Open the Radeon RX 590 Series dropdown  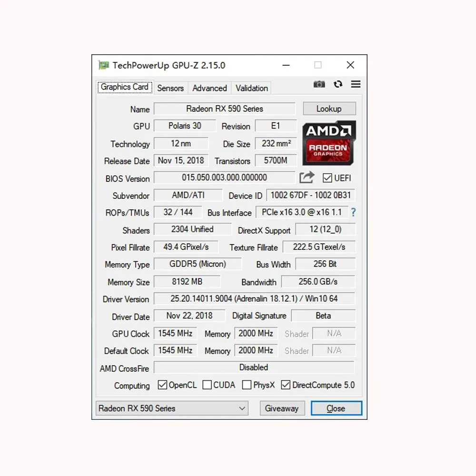click(172, 408)
